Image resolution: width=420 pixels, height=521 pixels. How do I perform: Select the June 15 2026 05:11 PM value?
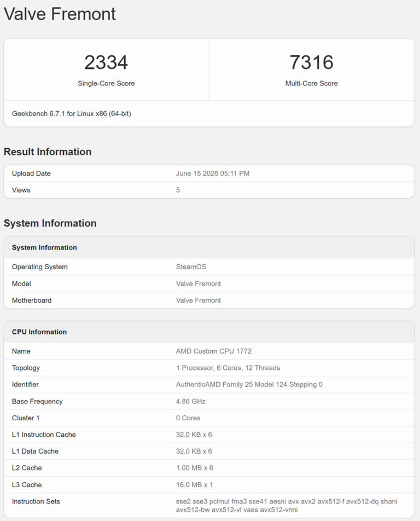pyautogui.click(x=213, y=173)
